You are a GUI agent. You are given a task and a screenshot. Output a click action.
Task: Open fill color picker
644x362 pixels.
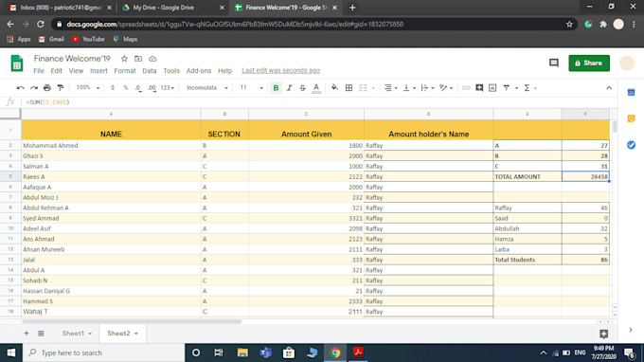(x=334, y=88)
